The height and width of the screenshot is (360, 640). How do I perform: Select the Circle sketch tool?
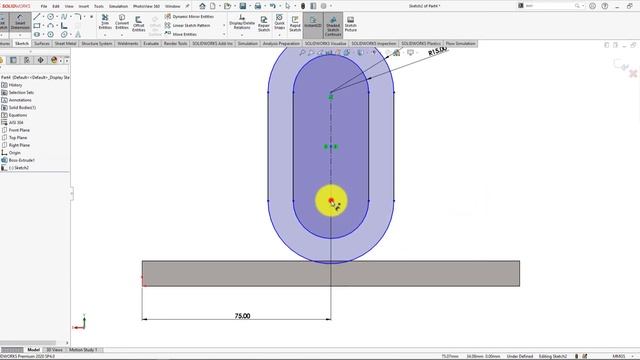[x=51, y=17]
